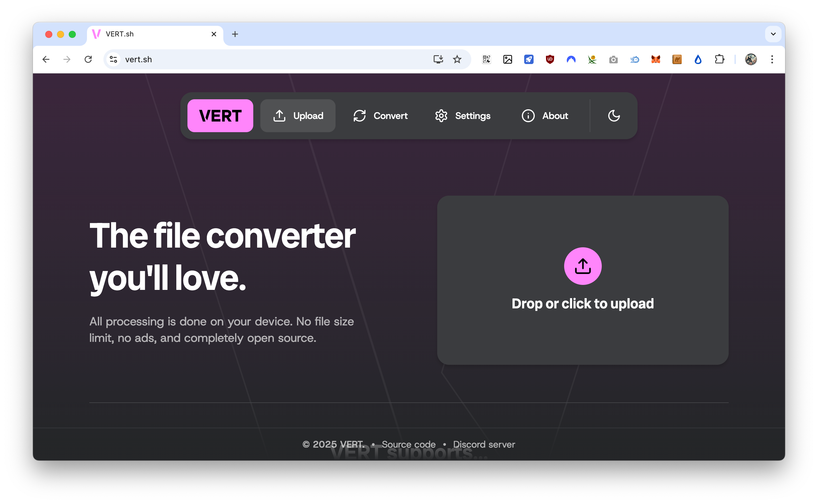Open the gray camera extension
Viewport: 818px width, 504px height.
click(613, 59)
